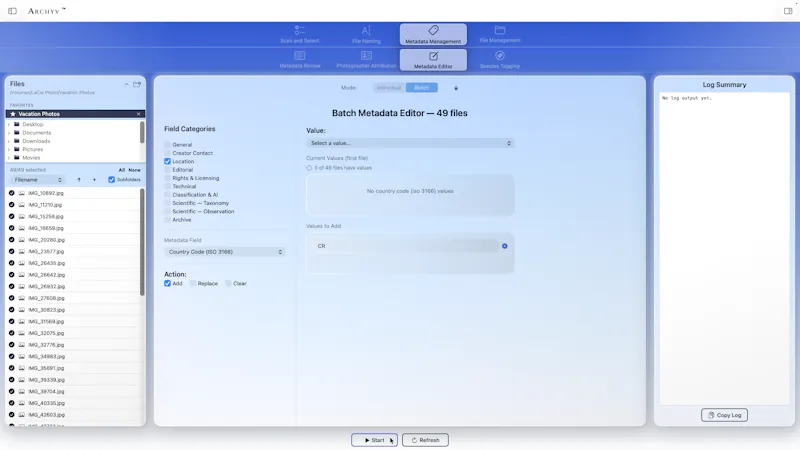
Task: Click the image icon of IMG_26642.jpg
Action: tap(21, 274)
